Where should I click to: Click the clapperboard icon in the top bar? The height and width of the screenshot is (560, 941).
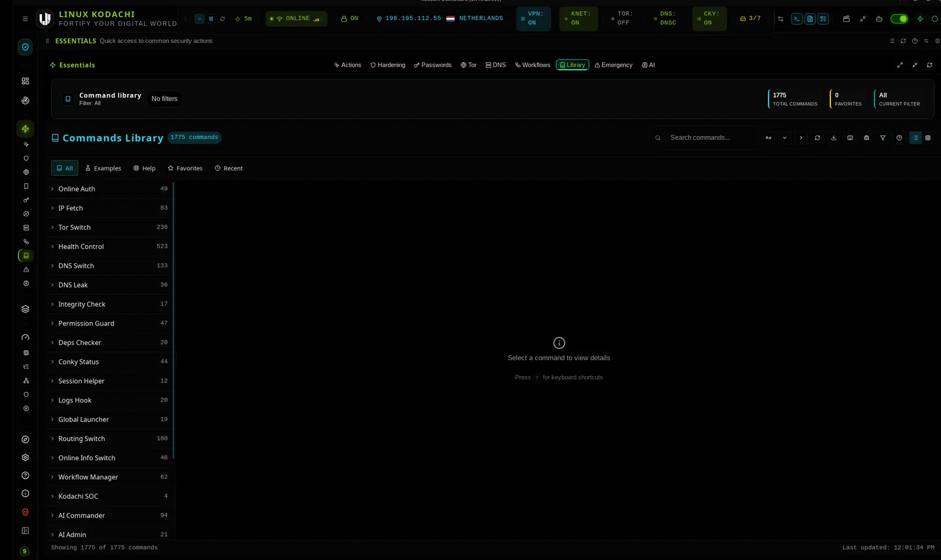tap(846, 19)
